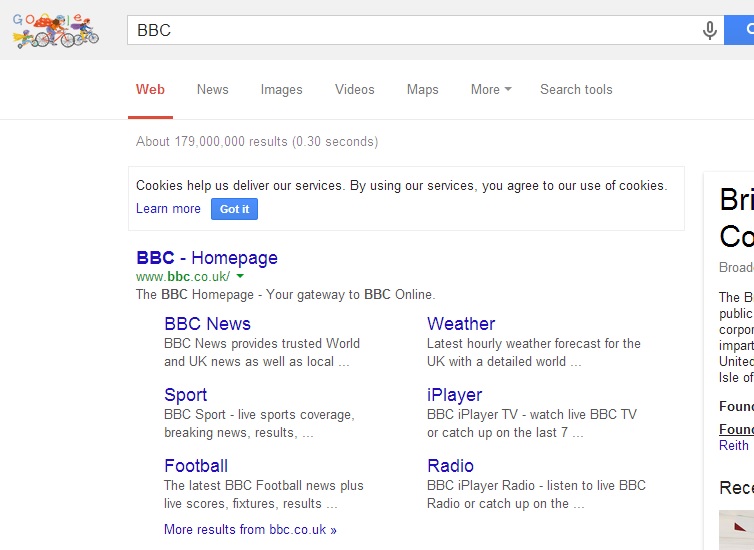
Task: Open Learn more about cookies link
Action: pyautogui.click(x=168, y=209)
